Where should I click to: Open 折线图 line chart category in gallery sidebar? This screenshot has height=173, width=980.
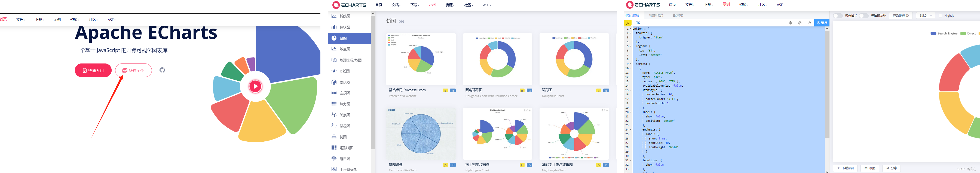(x=349, y=16)
